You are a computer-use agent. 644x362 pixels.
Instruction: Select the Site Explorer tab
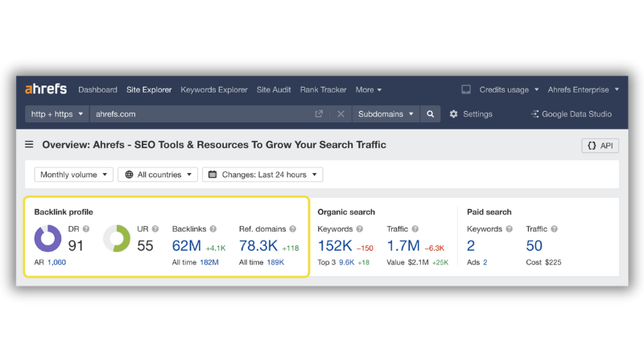[149, 89]
